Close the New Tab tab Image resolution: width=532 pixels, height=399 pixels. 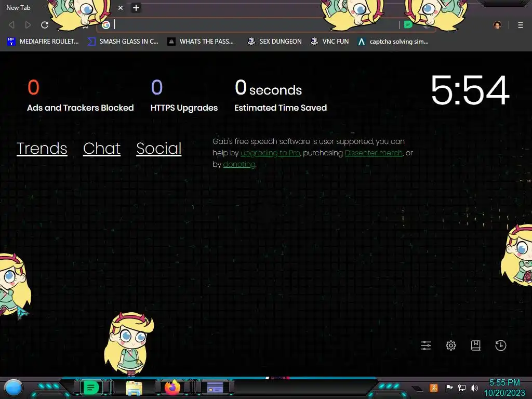121,8
